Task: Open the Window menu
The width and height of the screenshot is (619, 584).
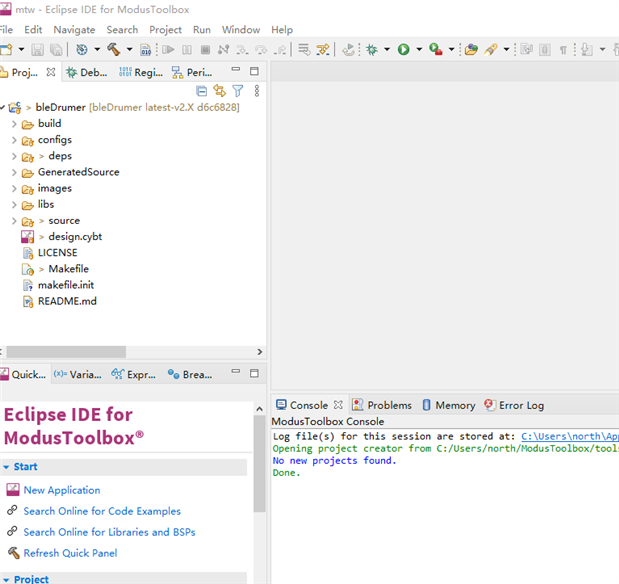Action: [241, 30]
